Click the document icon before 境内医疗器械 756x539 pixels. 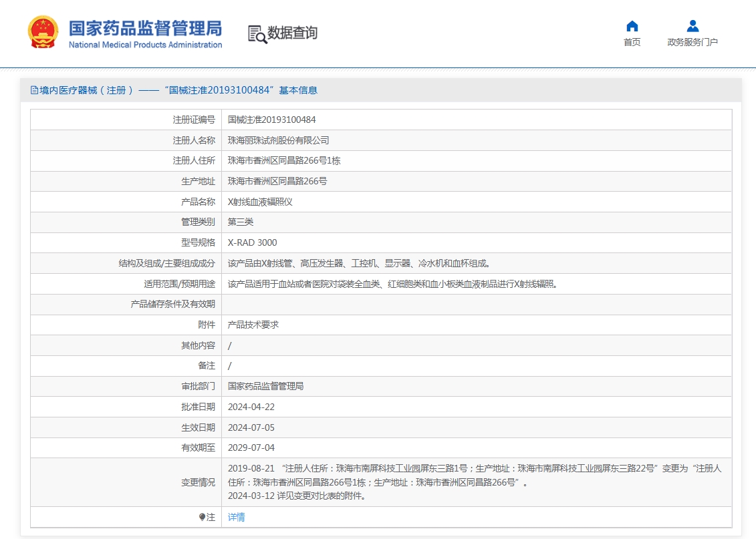(x=34, y=90)
